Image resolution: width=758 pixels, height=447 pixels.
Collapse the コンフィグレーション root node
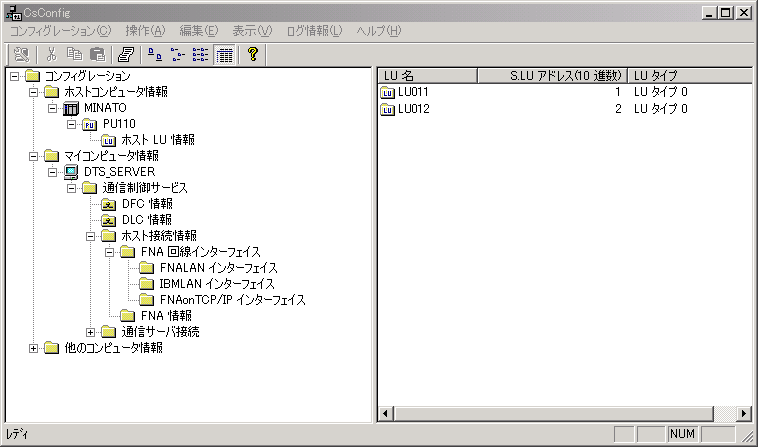(15, 76)
